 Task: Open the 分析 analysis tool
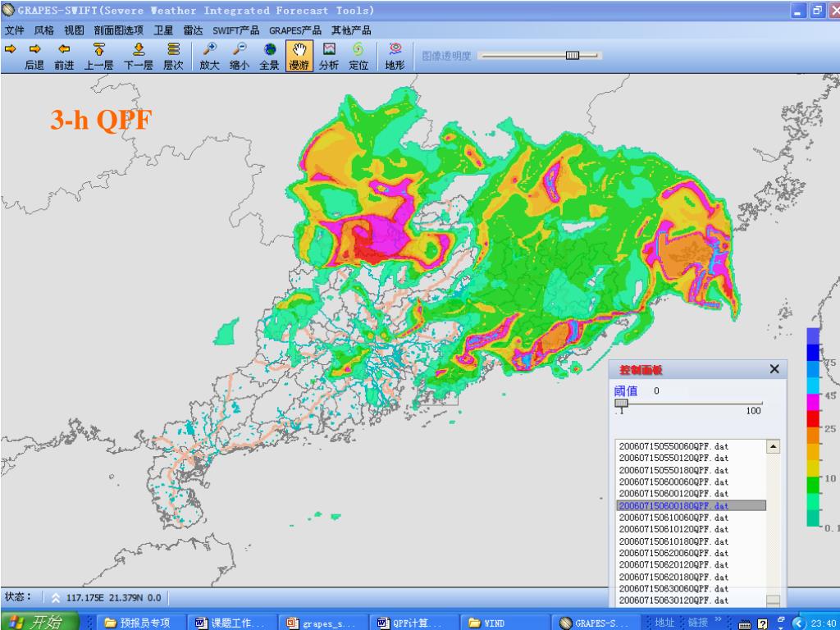[329, 57]
